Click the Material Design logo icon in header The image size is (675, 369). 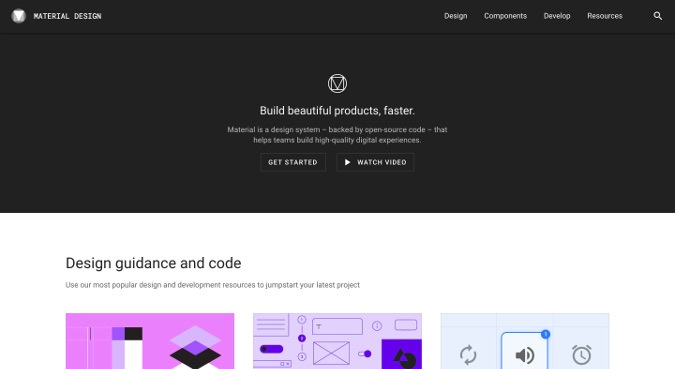[x=19, y=16]
